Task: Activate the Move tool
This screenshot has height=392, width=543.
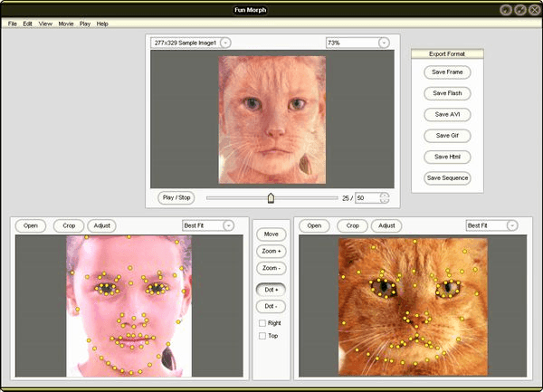Action: tap(271, 234)
